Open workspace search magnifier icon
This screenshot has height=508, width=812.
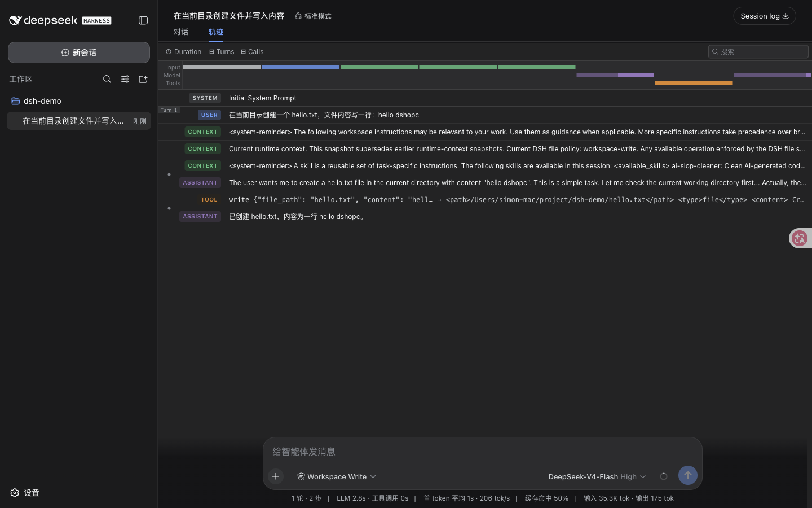(107, 79)
